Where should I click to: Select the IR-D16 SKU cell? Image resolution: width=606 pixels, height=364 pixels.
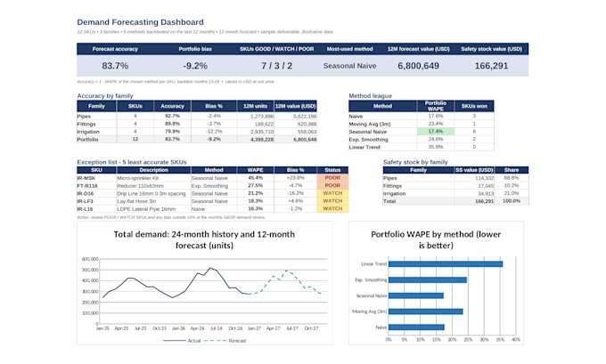96,193
